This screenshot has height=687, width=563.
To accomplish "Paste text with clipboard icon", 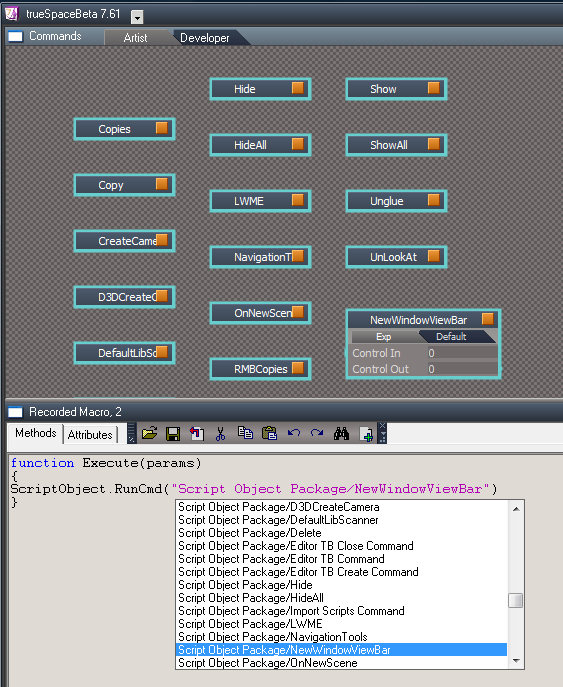I will pos(269,433).
